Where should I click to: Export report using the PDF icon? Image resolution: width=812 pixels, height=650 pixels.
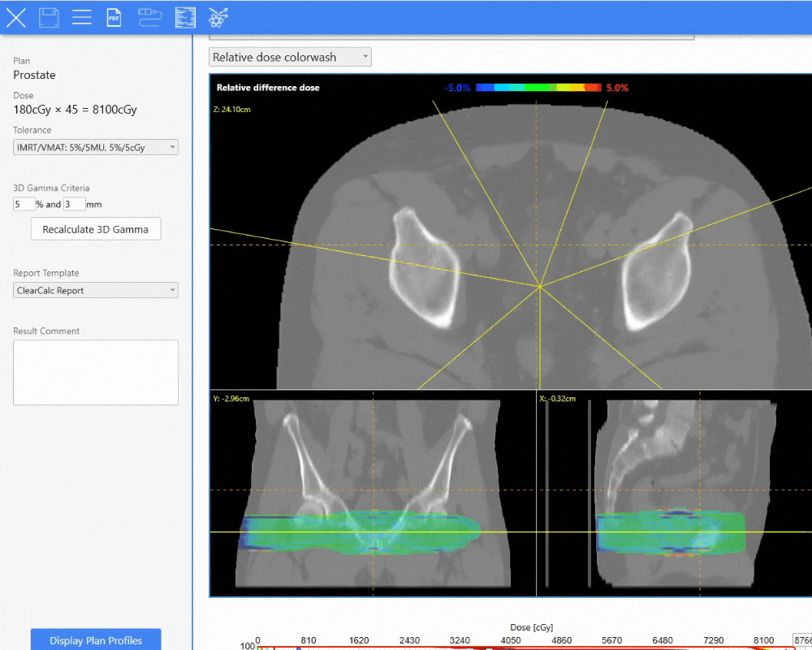114,17
